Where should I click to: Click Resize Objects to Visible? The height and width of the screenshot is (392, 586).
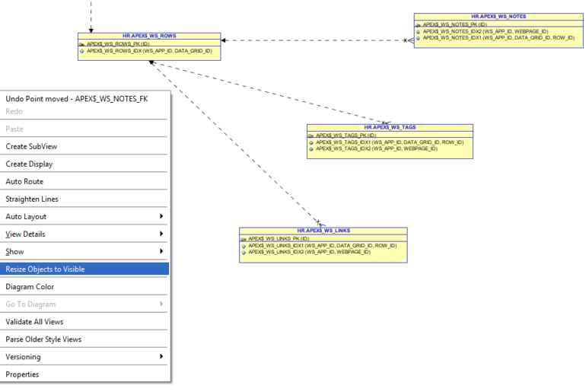pyautogui.click(x=84, y=269)
